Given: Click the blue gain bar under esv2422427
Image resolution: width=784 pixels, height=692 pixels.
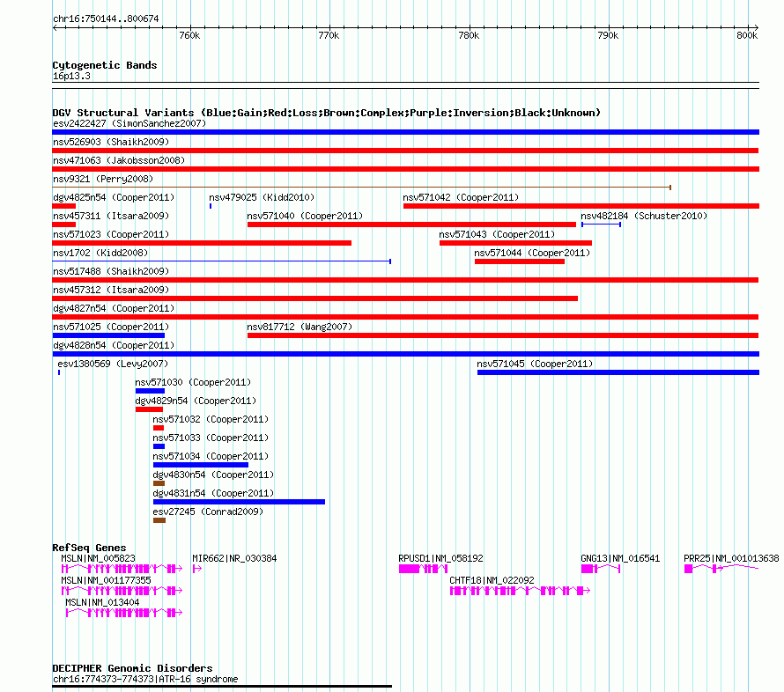Looking at the screenshot, I should click(405, 132).
